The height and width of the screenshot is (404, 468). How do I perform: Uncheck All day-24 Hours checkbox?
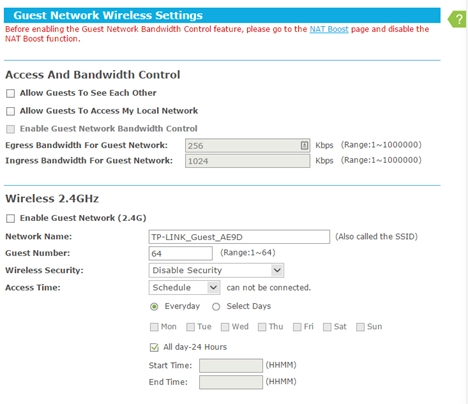(x=154, y=347)
